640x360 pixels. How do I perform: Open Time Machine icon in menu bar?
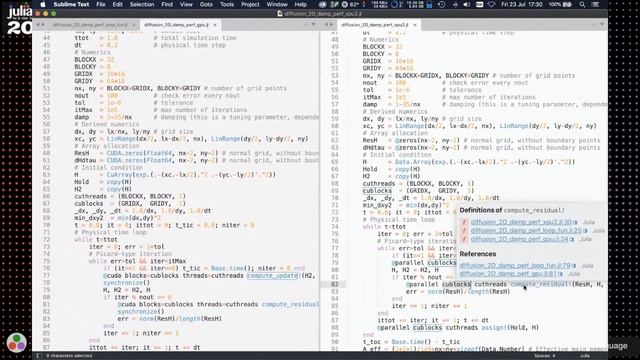tap(441, 4)
